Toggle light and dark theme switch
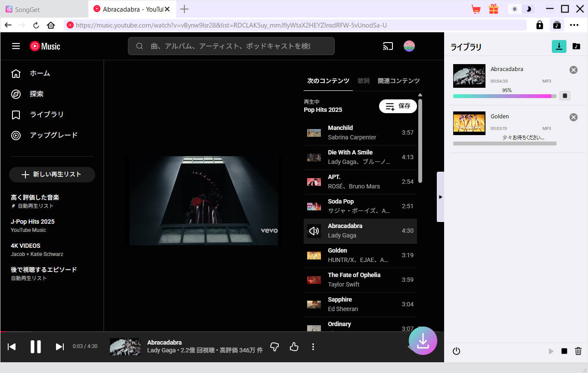Image resolution: width=588 pixels, height=373 pixels. click(x=521, y=9)
